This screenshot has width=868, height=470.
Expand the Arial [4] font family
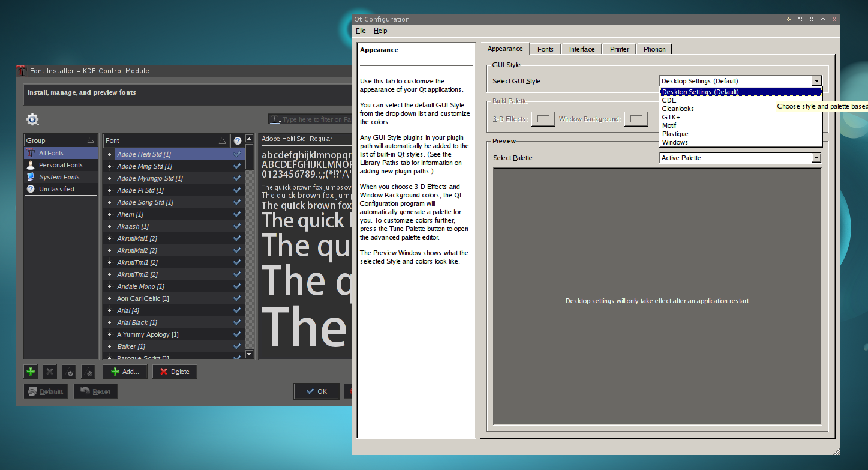tap(109, 310)
